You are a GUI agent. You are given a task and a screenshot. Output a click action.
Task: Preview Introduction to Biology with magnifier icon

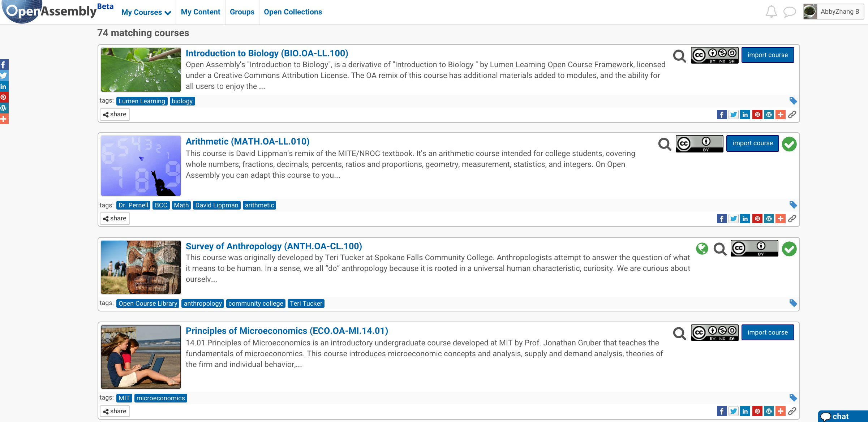click(679, 56)
